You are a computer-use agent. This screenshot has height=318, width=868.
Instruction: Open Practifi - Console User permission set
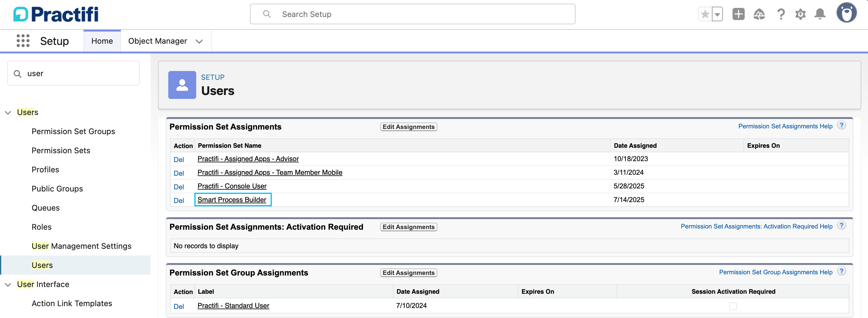(232, 186)
